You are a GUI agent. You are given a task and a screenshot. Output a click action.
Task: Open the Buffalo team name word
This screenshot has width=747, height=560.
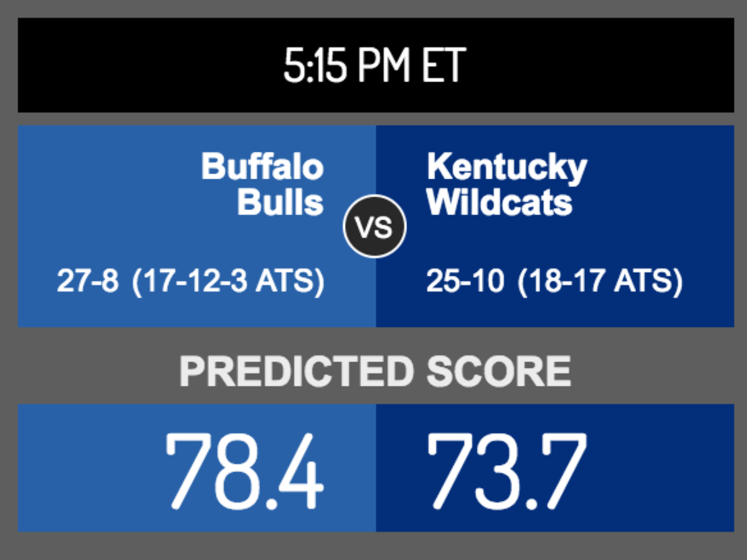point(263,167)
